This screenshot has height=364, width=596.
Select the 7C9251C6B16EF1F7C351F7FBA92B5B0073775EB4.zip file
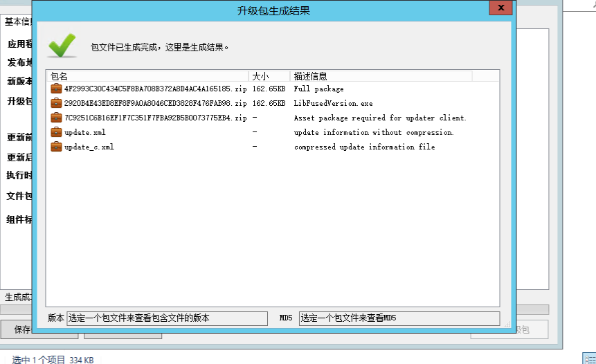pos(156,118)
